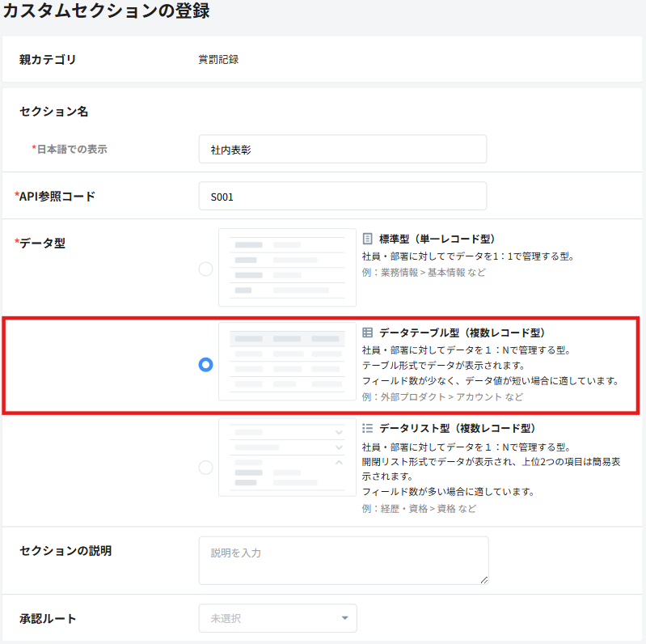The image size is (646, 644).
Task: Click the 承認ルート label
Action: point(48,618)
